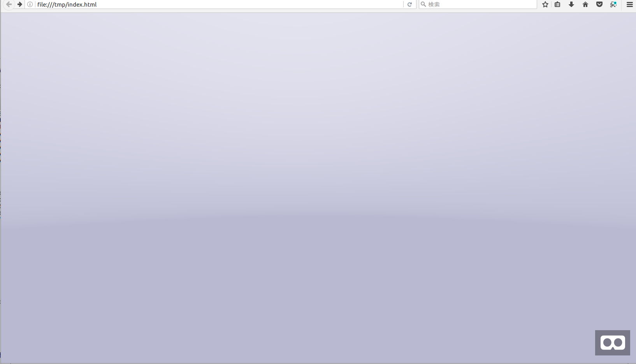Viewport: 636px width, 364px height.
Task: Show site information for this page
Action: tap(30, 5)
